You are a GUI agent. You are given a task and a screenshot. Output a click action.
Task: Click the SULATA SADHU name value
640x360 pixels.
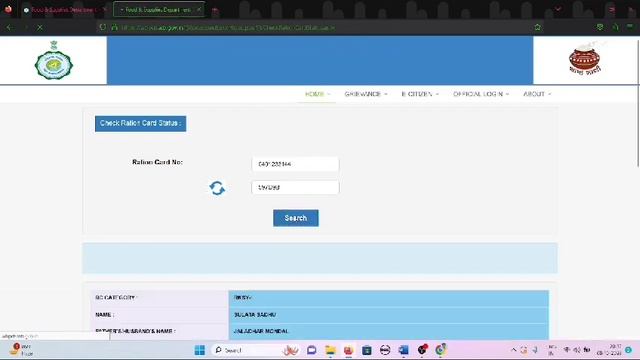click(255, 315)
